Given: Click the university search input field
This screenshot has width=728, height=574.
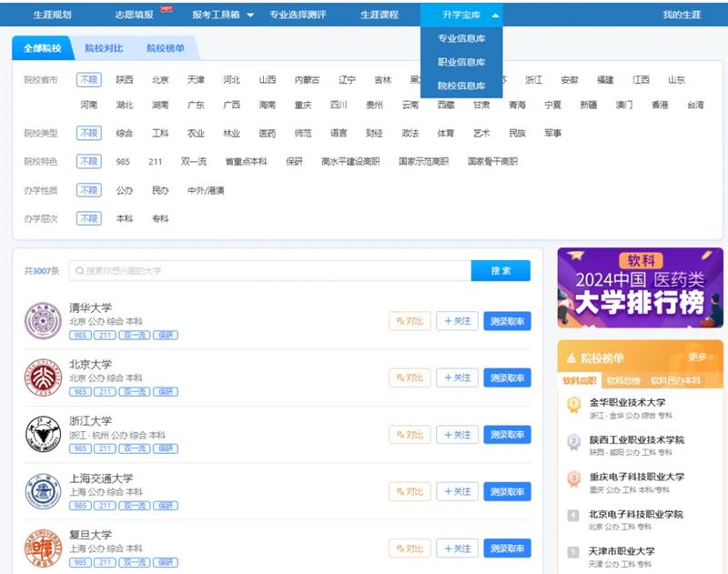Looking at the screenshot, I should click(270, 271).
